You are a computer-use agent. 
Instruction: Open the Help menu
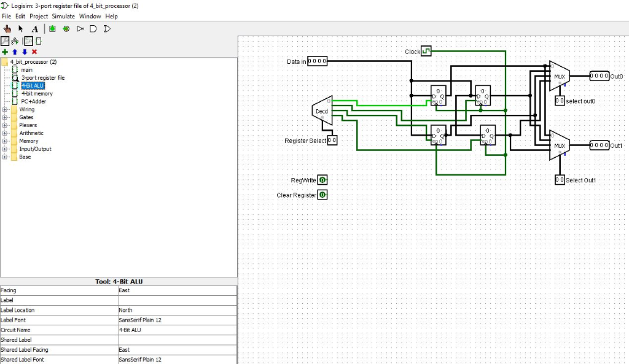click(x=111, y=17)
